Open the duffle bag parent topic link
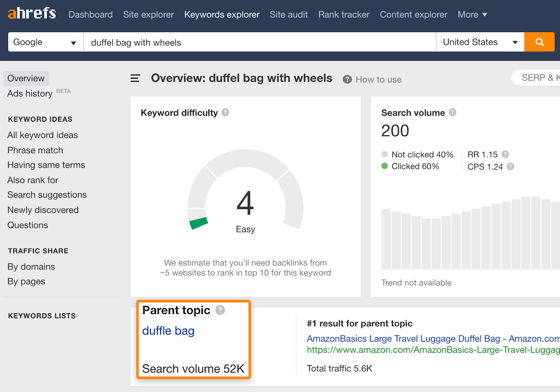The image size is (560, 392). coord(168,330)
